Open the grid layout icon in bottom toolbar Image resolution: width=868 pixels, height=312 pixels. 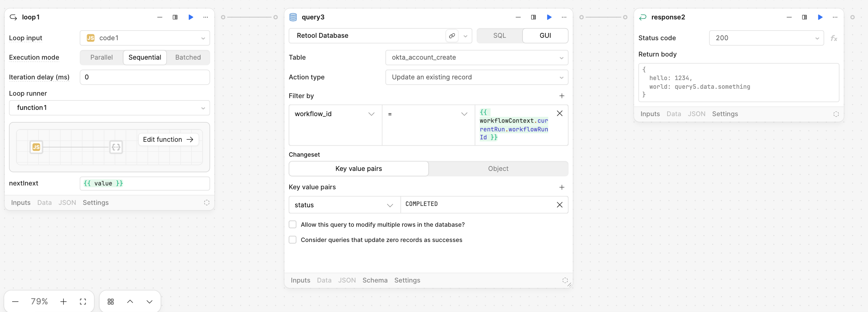111,302
